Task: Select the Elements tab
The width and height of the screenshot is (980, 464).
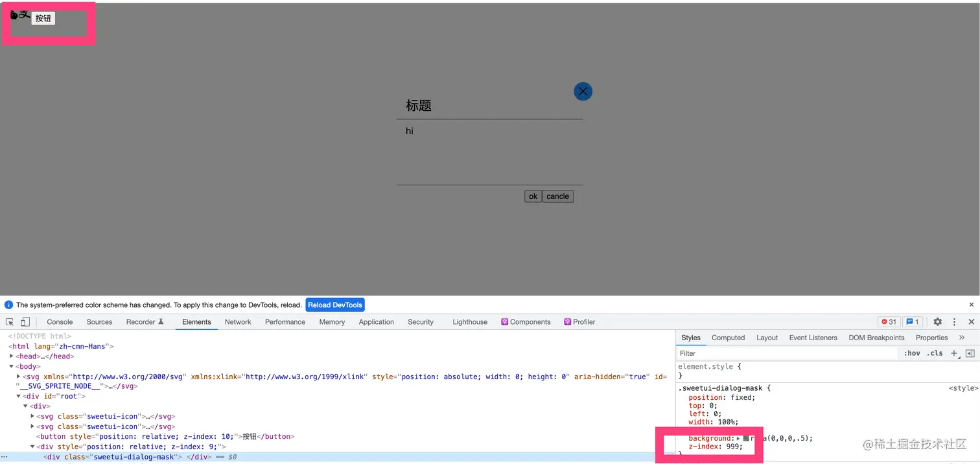Action: pos(196,322)
